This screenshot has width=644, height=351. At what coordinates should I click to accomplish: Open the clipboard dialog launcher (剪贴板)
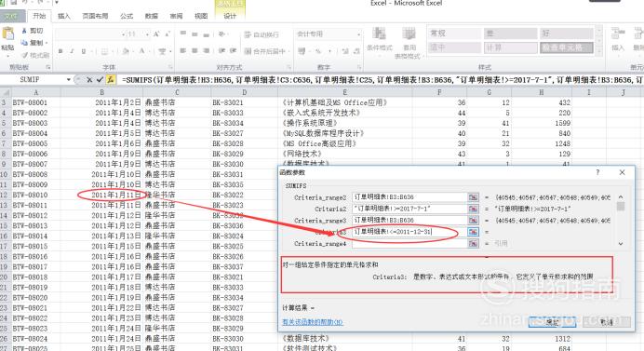pyautogui.click(x=48, y=67)
